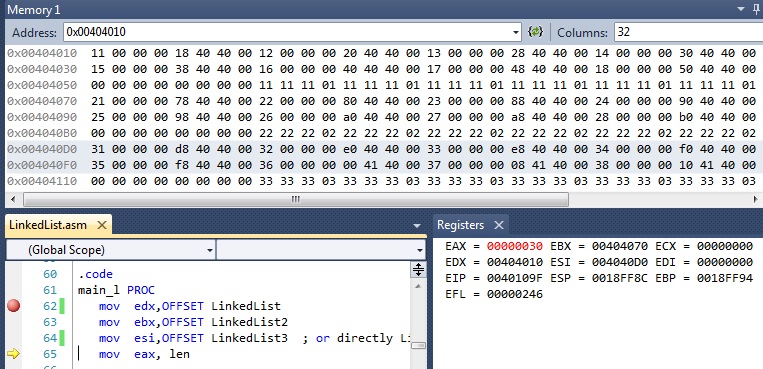Click the EBP register value 0018FF94
763x369 pixels.
point(725,278)
